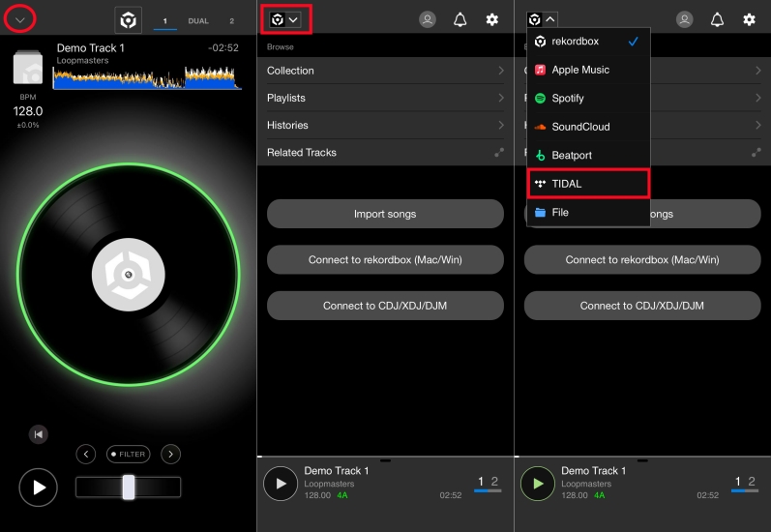Screen dimensions: 771x532
Task: Touch the vinyl jog wheel
Action: [129, 275]
